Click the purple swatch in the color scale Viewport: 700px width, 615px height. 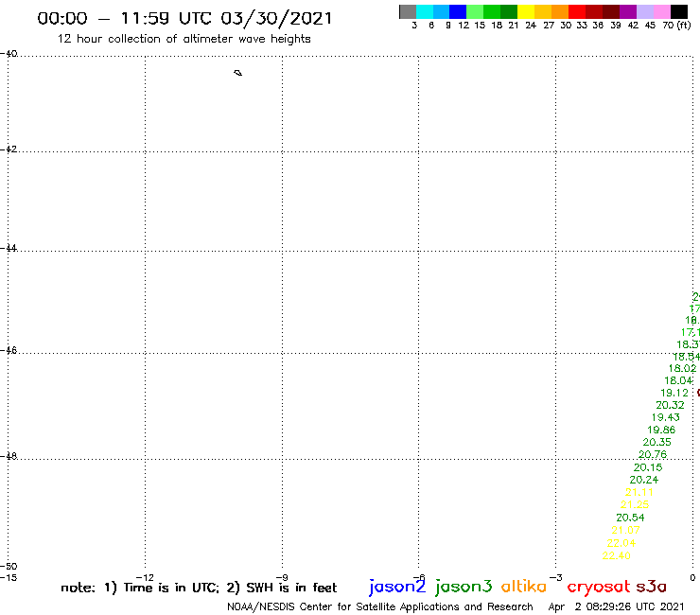(x=628, y=11)
